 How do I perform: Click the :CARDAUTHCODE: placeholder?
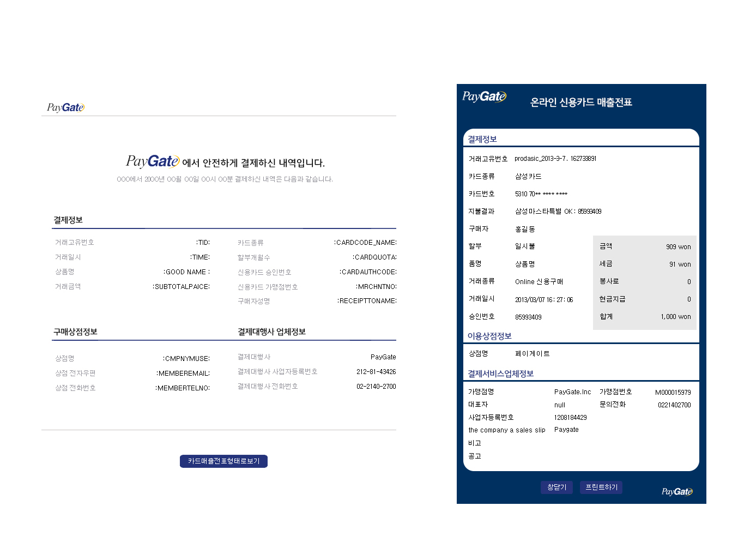pos(368,272)
